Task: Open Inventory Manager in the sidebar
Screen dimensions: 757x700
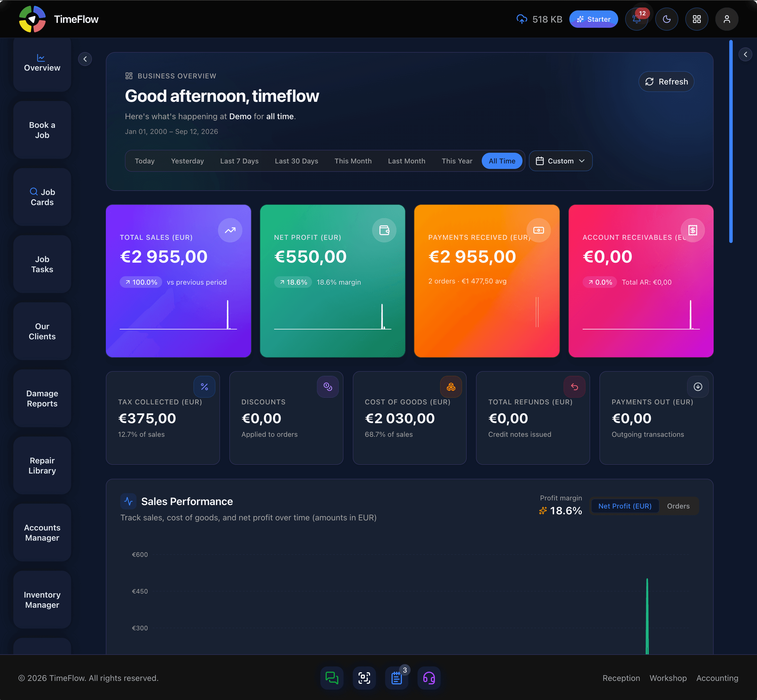Action: point(42,600)
